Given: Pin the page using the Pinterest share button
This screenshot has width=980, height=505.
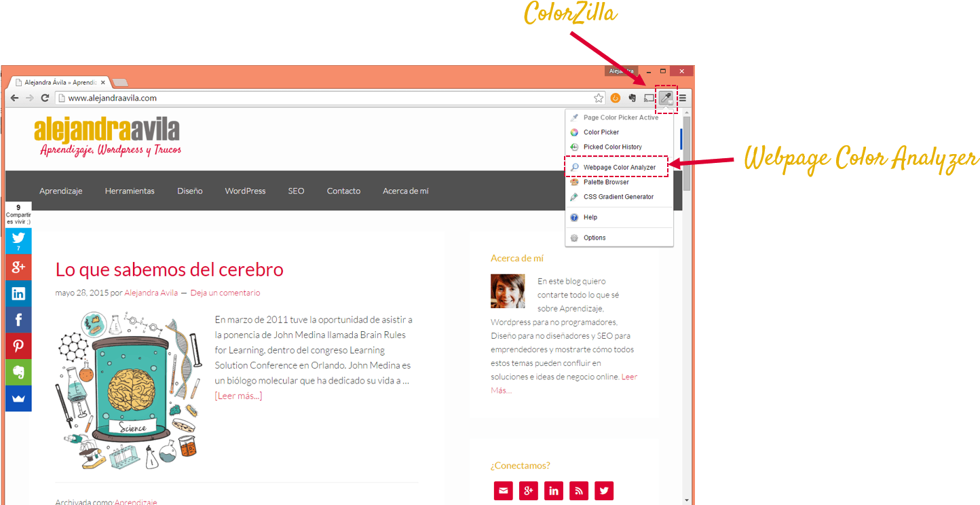Looking at the screenshot, I should click(18, 346).
